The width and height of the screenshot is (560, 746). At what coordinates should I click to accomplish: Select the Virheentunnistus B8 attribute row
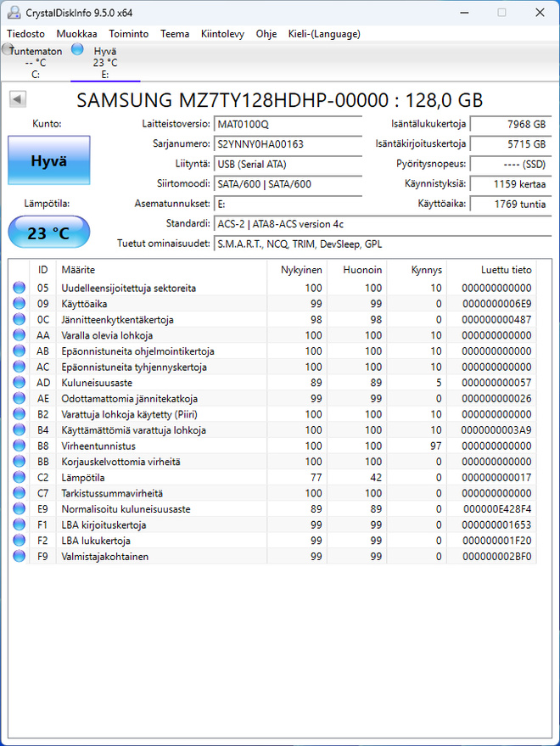click(272, 446)
